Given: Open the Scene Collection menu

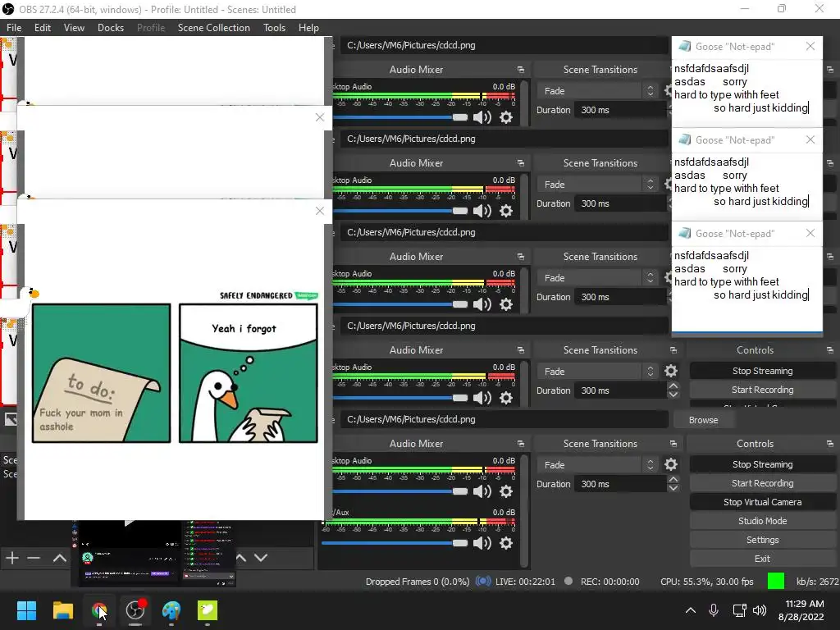Looking at the screenshot, I should (x=214, y=28).
